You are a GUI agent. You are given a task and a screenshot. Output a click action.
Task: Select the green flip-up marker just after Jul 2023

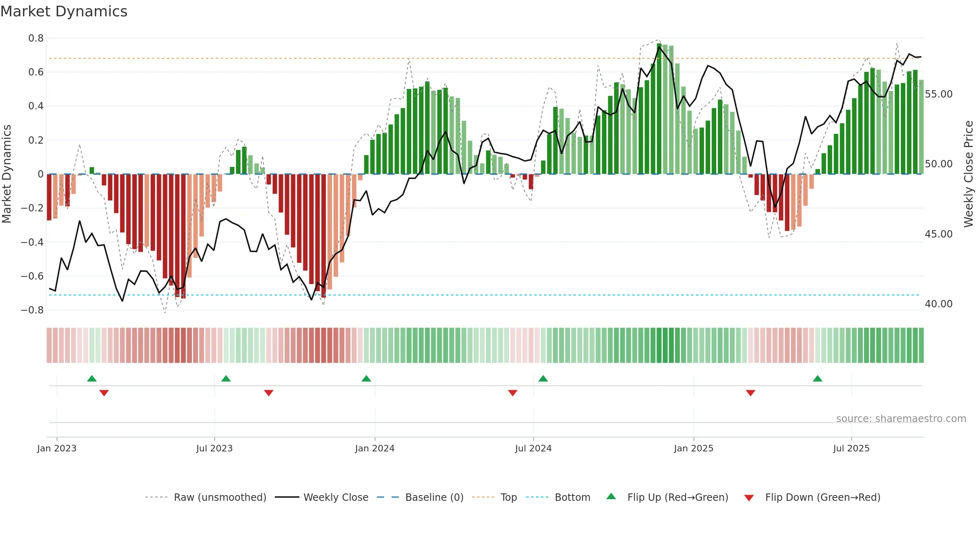point(226,378)
